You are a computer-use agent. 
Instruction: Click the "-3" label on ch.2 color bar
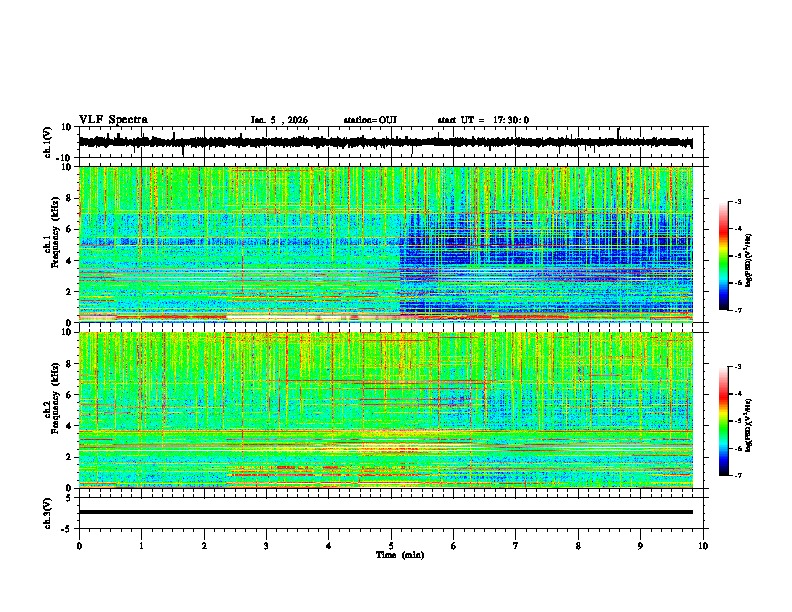(737, 367)
